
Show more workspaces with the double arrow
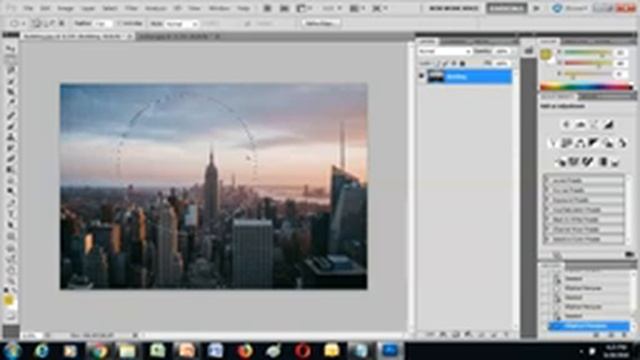536,8
